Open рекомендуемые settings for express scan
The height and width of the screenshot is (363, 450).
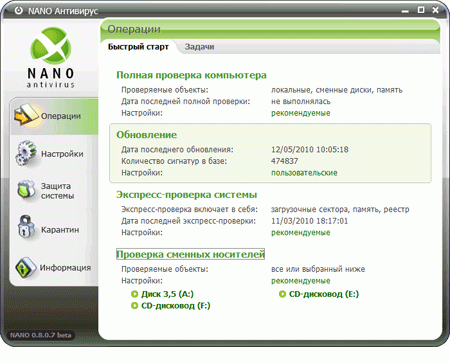coord(301,232)
